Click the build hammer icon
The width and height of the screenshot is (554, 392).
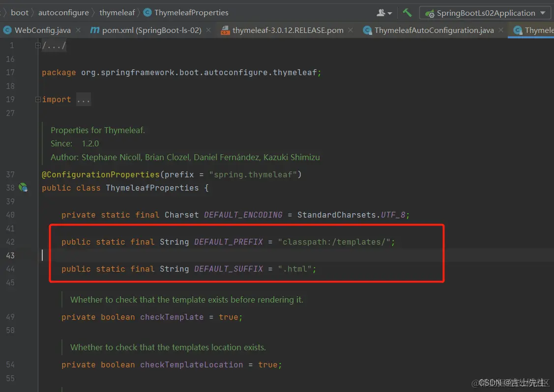click(x=407, y=13)
